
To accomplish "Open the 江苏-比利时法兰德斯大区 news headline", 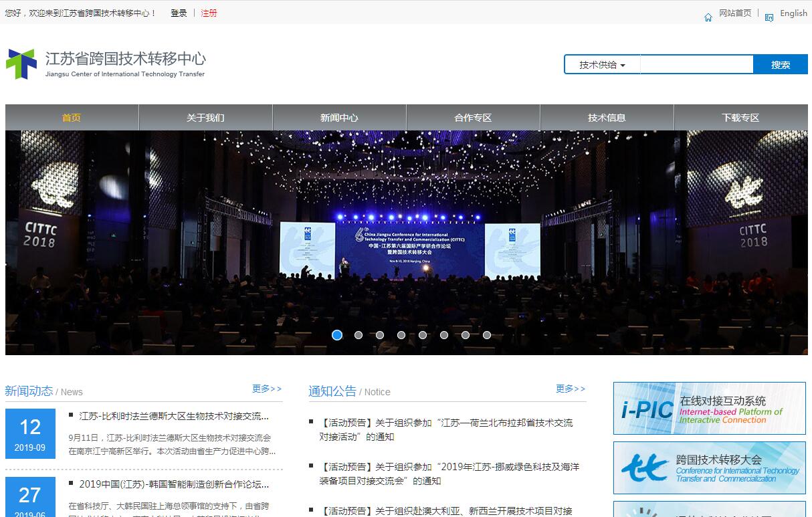I will (174, 416).
